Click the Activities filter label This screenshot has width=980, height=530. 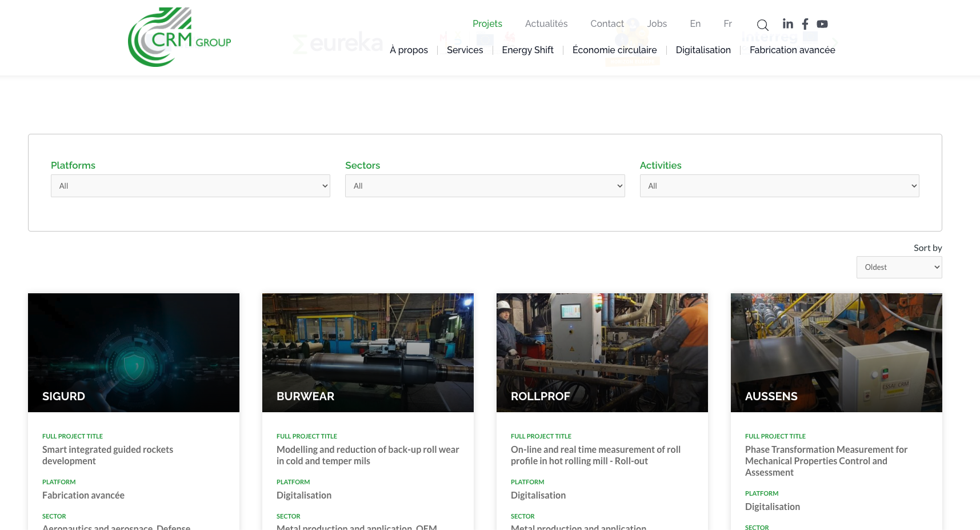point(661,165)
